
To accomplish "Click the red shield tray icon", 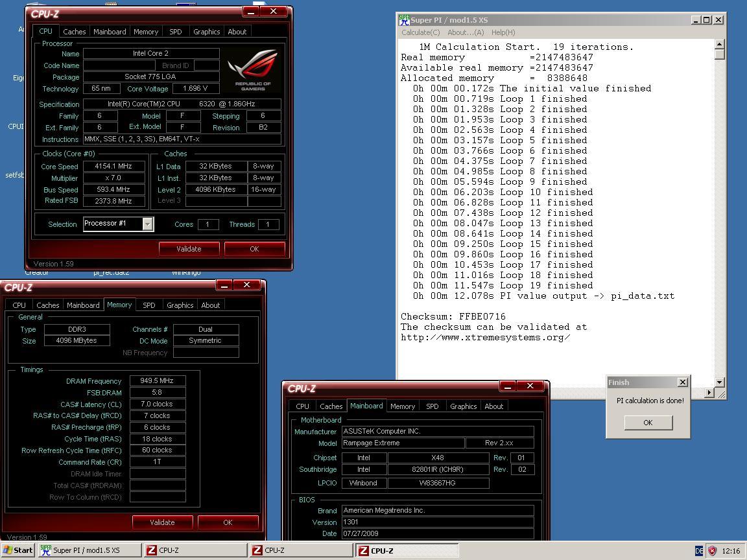I will pyautogui.click(x=712, y=551).
